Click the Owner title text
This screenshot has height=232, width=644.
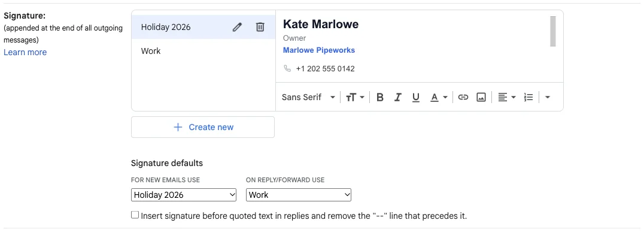(x=294, y=38)
